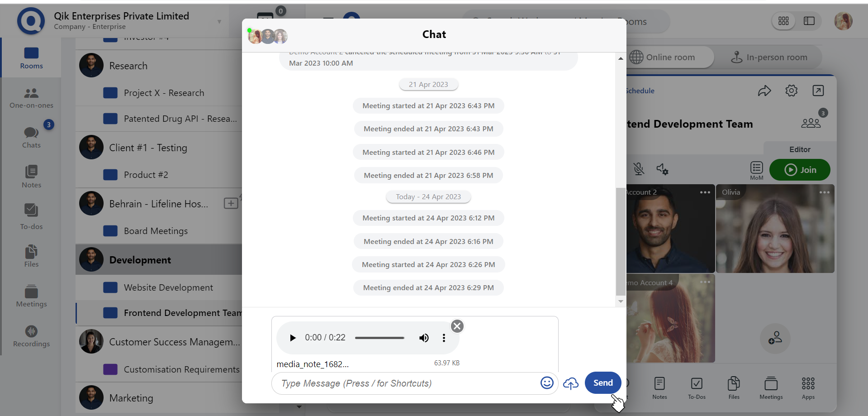868x416 pixels.
Task: Toggle the muted microphone icon
Action: click(x=639, y=169)
